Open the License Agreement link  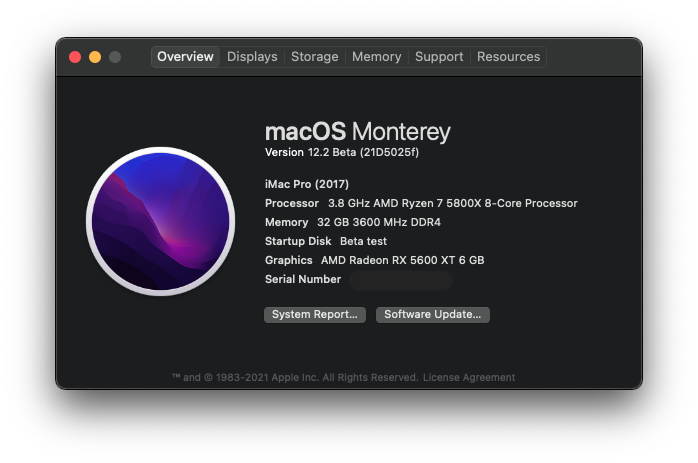tap(469, 378)
